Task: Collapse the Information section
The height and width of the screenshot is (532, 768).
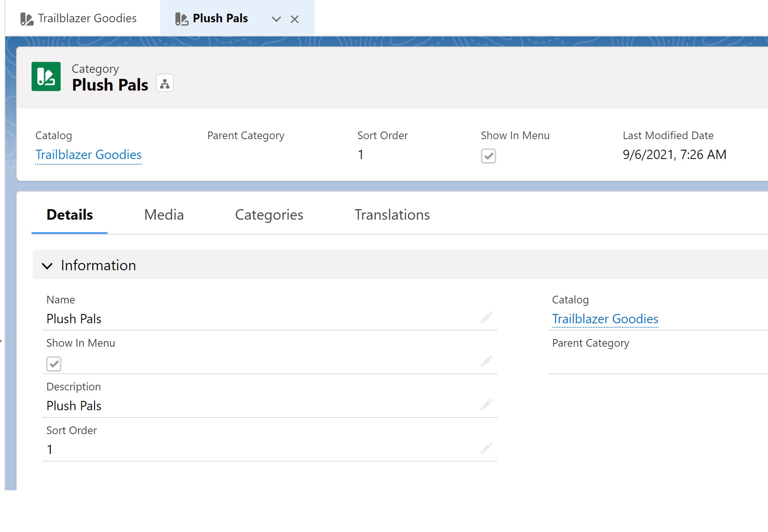Action: 47,266
